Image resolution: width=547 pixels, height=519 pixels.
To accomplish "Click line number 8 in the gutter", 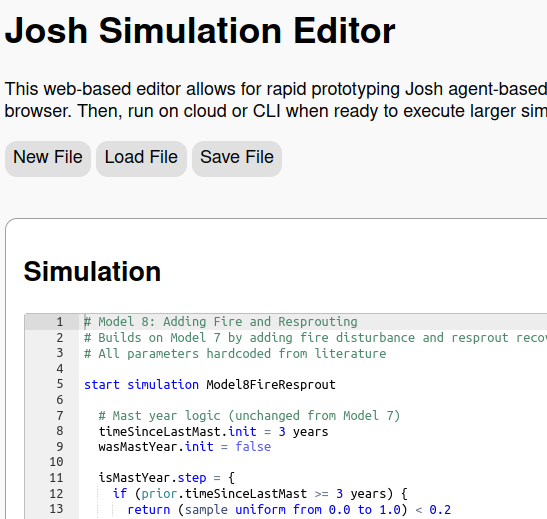I will click(x=60, y=431).
